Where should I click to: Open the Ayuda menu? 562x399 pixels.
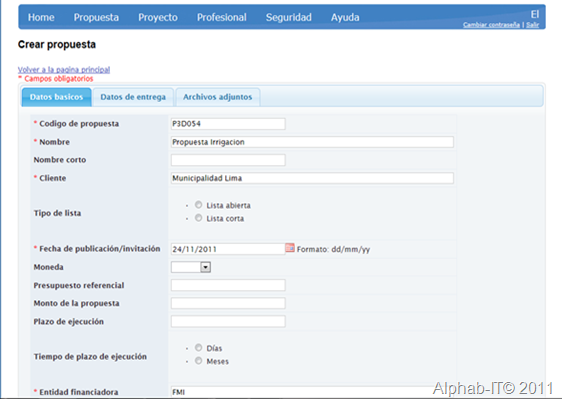pos(345,17)
